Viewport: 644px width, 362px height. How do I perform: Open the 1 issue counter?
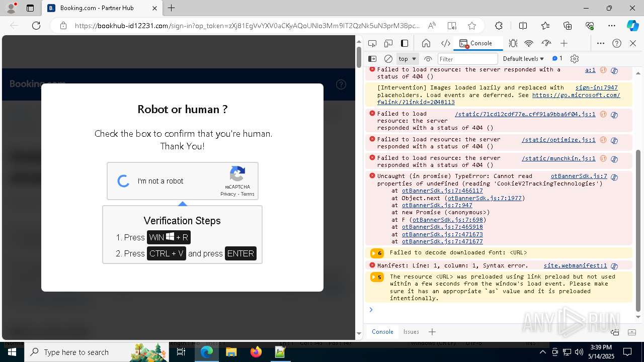click(x=557, y=59)
